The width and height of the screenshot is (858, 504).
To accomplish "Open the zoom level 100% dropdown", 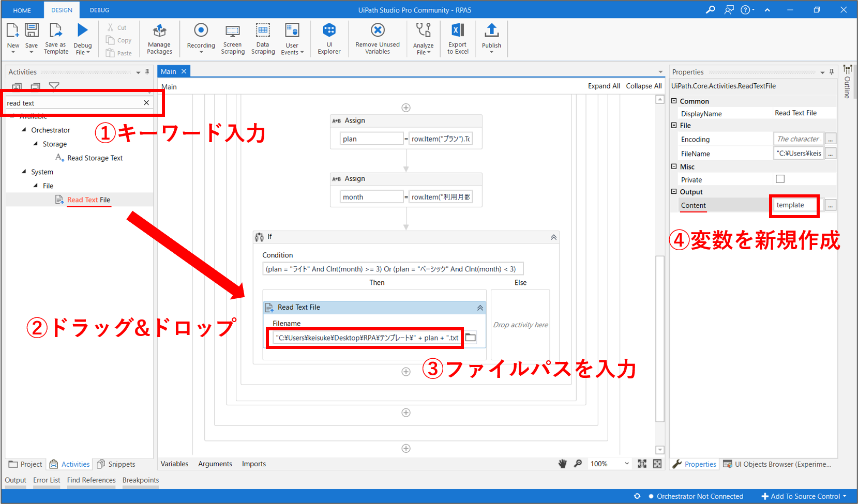I will [626, 464].
